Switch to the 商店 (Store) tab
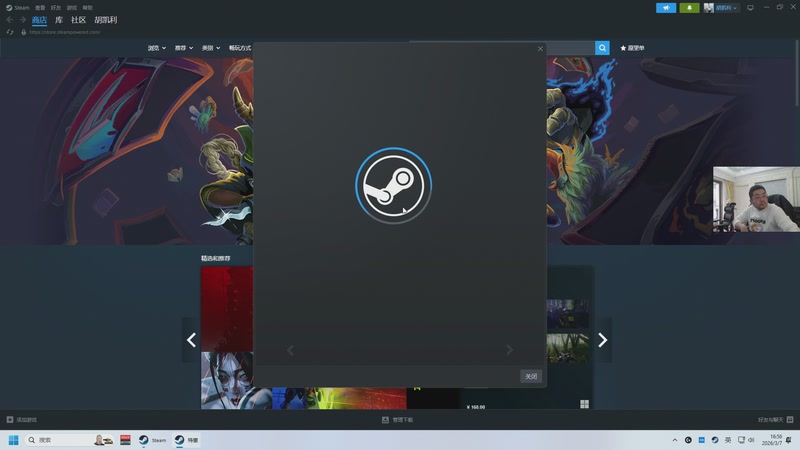The height and width of the screenshot is (450, 800). [39, 20]
